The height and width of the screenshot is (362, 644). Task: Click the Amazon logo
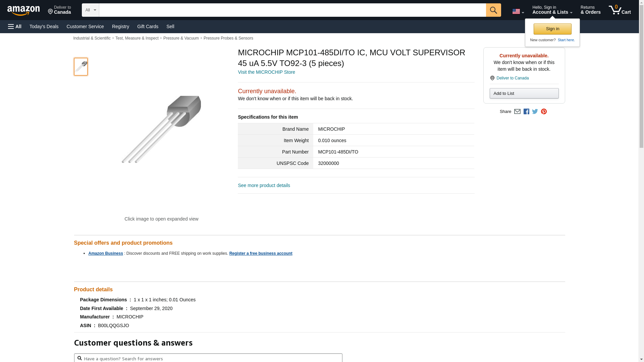tap(23, 10)
